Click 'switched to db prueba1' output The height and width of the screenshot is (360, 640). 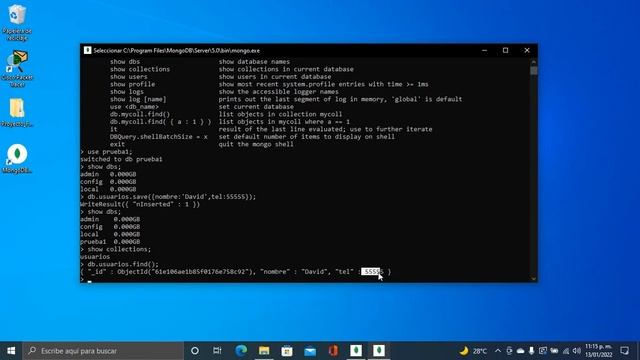[x=121, y=159]
